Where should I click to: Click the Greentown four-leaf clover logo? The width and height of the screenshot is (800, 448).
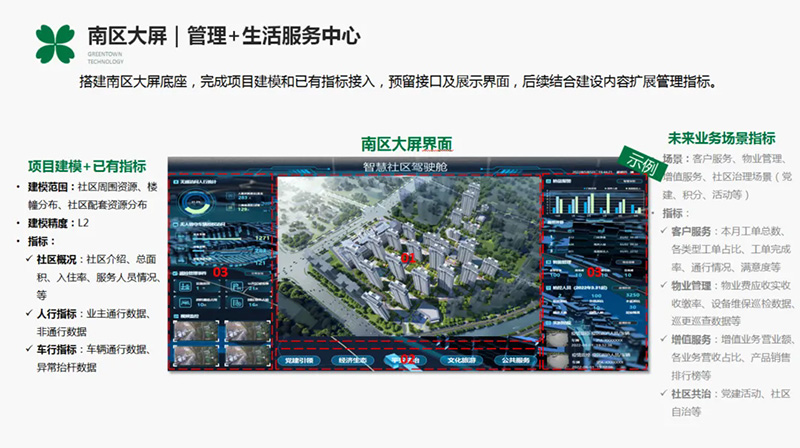55,42
